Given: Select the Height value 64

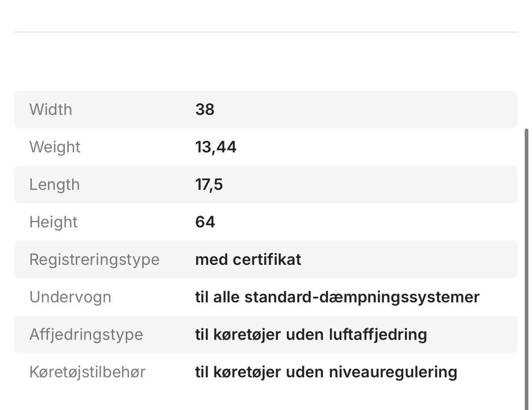Looking at the screenshot, I should pyautogui.click(x=205, y=222).
